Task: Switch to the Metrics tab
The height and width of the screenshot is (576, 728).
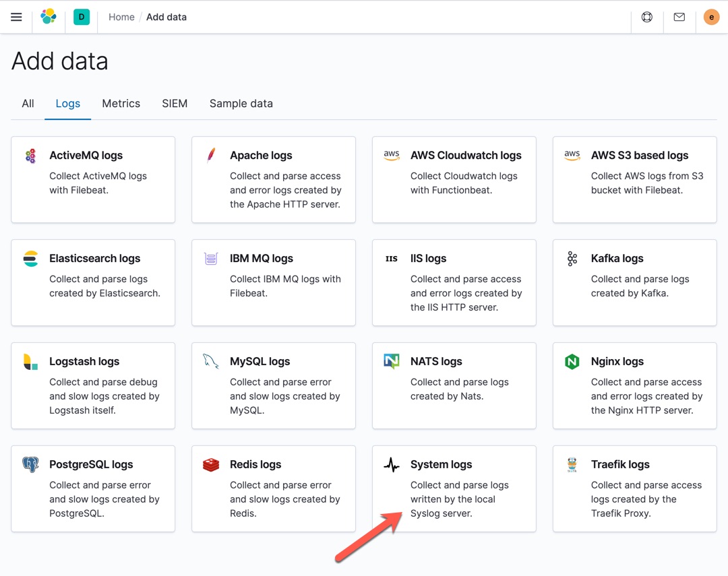Action: [x=121, y=104]
